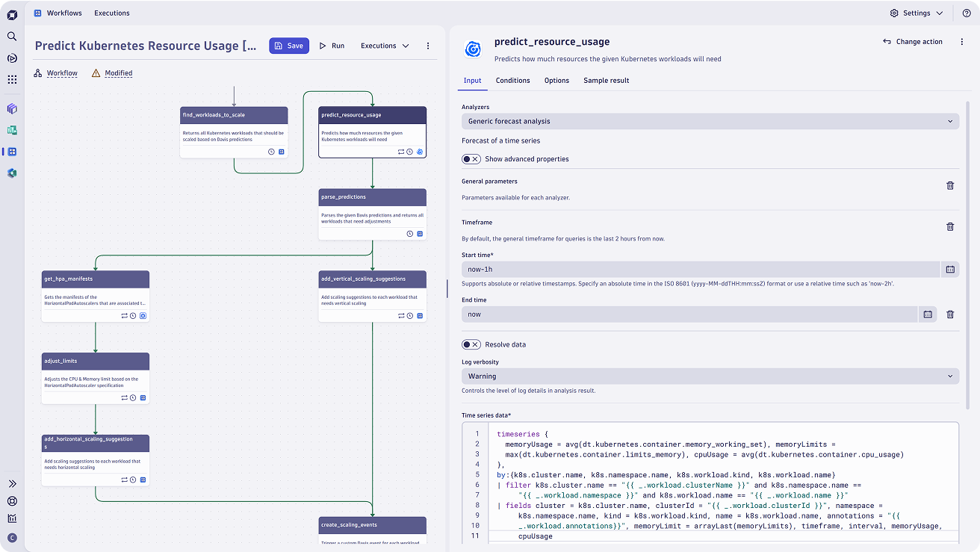Viewport: 980px width, 552px height.
Task: Click the clock icon on find_workloads_to_scale node
Action: tap(271, 152)
